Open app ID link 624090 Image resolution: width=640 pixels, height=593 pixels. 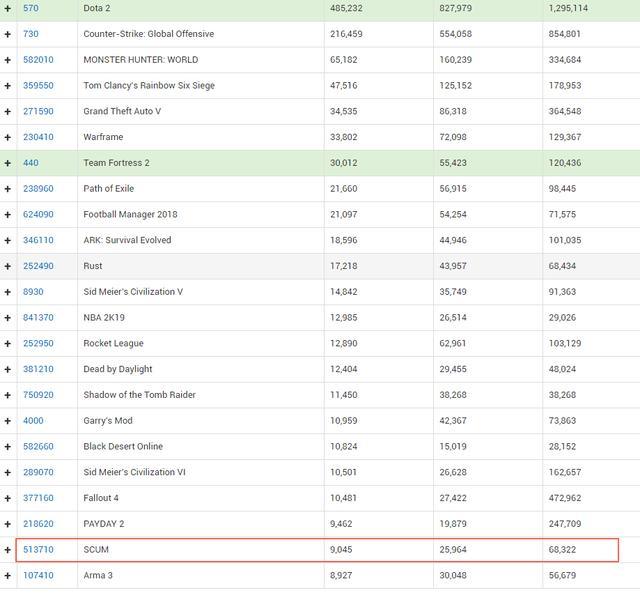38,214
